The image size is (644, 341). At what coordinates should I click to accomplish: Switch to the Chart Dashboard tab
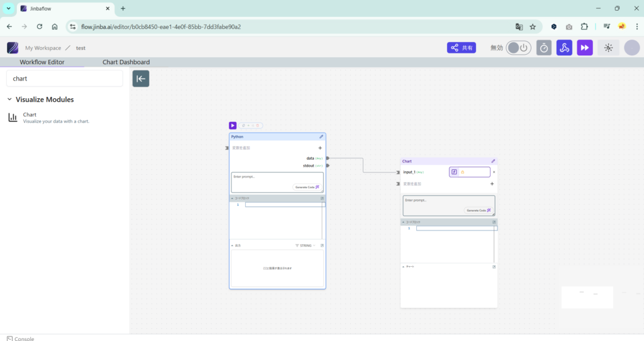(x=126, y=62)
